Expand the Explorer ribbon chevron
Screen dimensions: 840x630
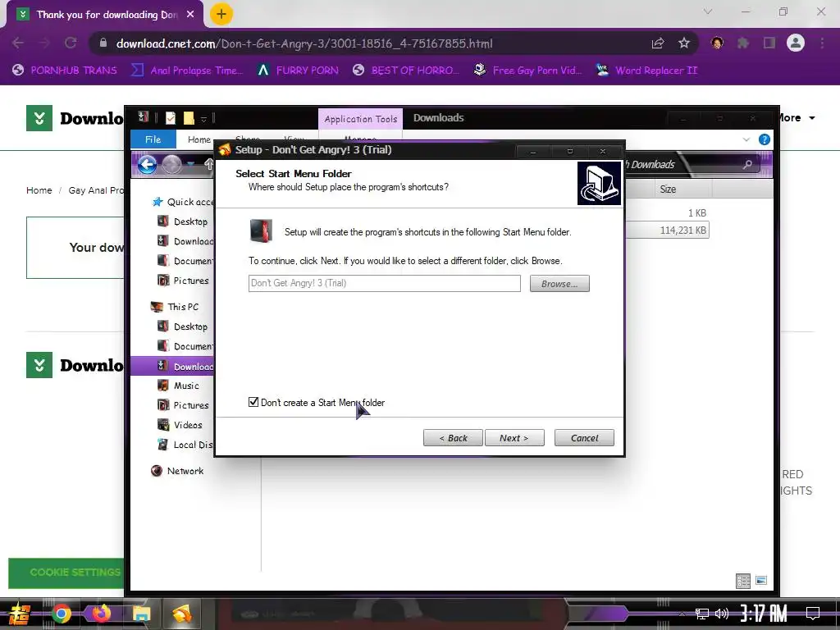[746, 139]
